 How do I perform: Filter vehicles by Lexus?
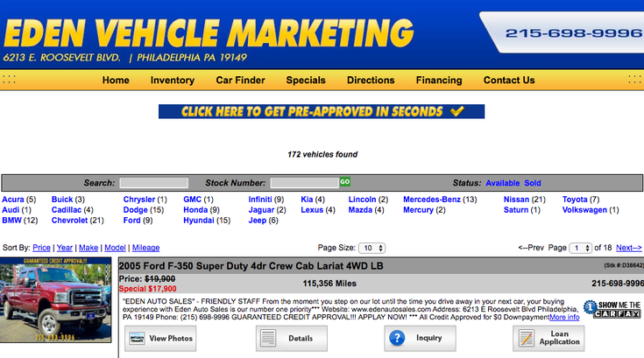pos(312,209)
